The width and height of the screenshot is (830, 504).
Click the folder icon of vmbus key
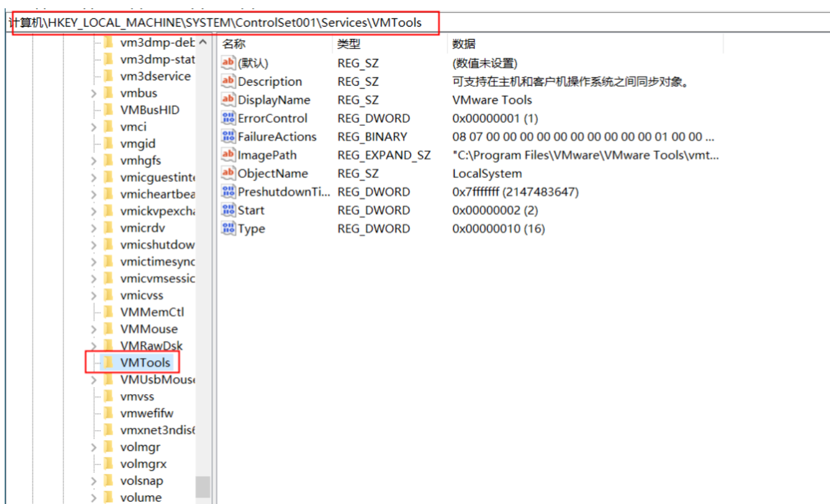click(108, 93)
